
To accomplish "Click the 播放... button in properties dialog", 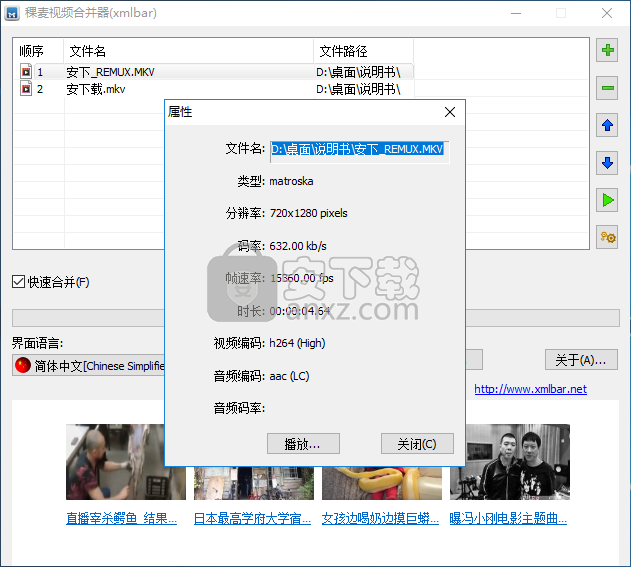I will (x=303, y=443).
